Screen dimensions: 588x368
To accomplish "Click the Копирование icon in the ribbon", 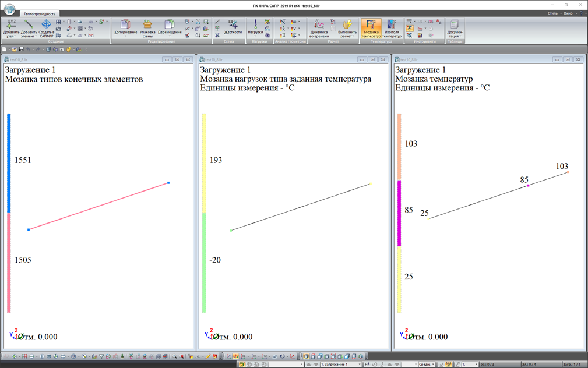I will 125,24.
